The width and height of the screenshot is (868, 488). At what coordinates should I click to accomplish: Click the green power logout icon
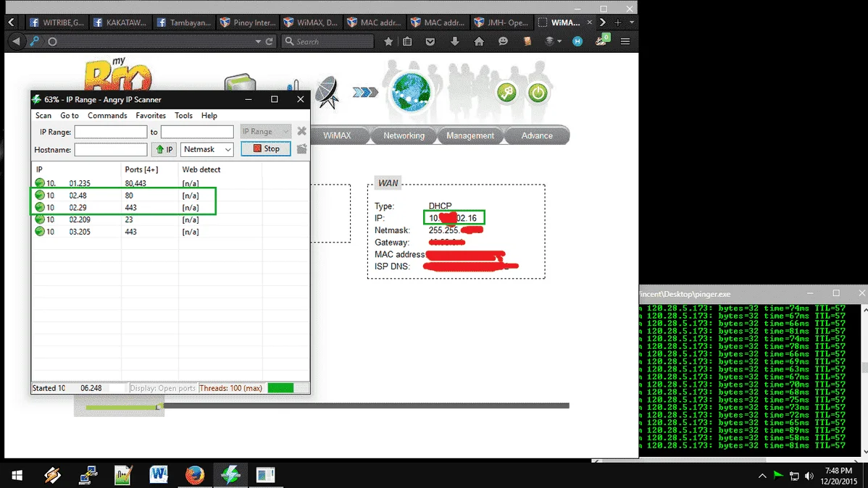click(x=538, y=93)
